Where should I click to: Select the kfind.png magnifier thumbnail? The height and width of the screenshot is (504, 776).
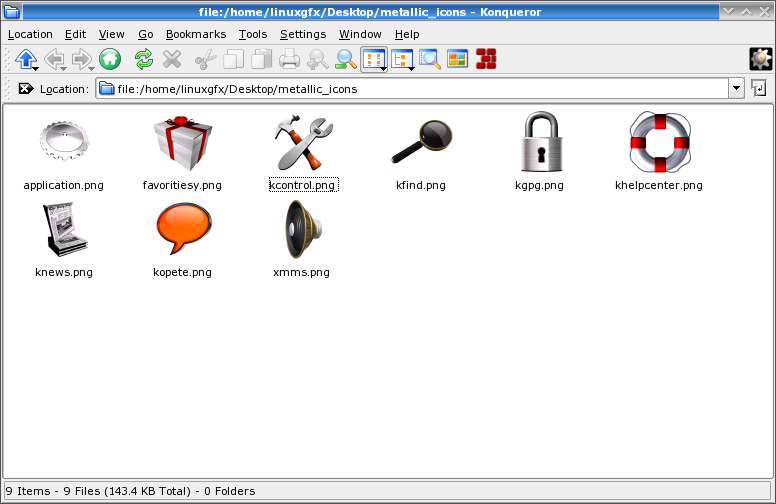(x=422, y=142)
